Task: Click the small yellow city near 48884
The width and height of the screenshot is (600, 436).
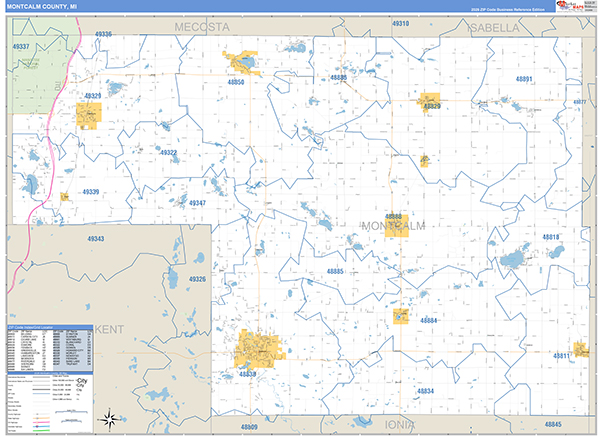Action: (x=404, y=316)
